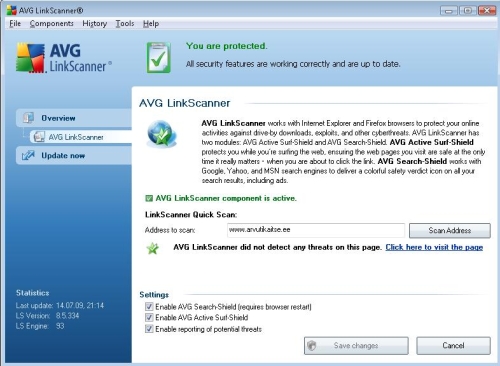The image size is (500, 366).
Task: Click the 'Last update: 14.07.09, 21:14' statistic
Action: (x=60, y=305)
